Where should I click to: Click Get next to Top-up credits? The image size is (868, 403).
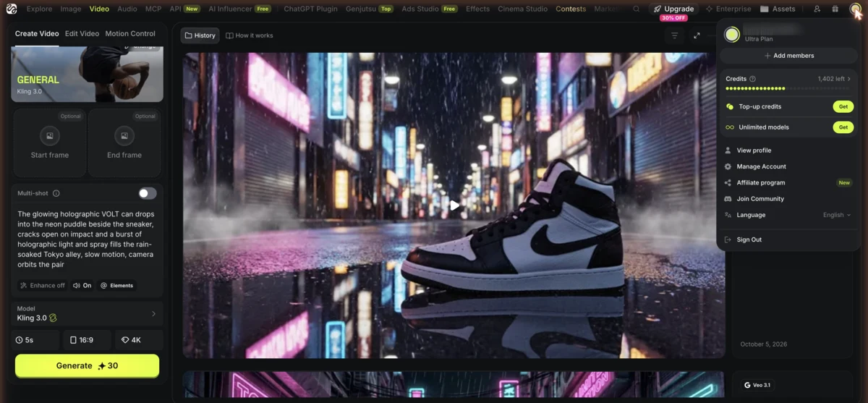coord(843,106)
